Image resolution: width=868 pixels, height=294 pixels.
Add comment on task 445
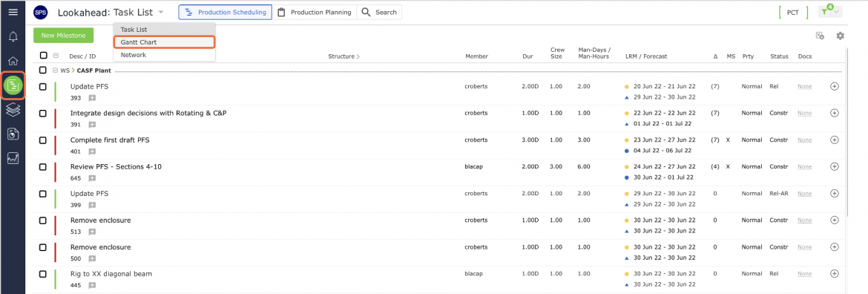[92, 285]
